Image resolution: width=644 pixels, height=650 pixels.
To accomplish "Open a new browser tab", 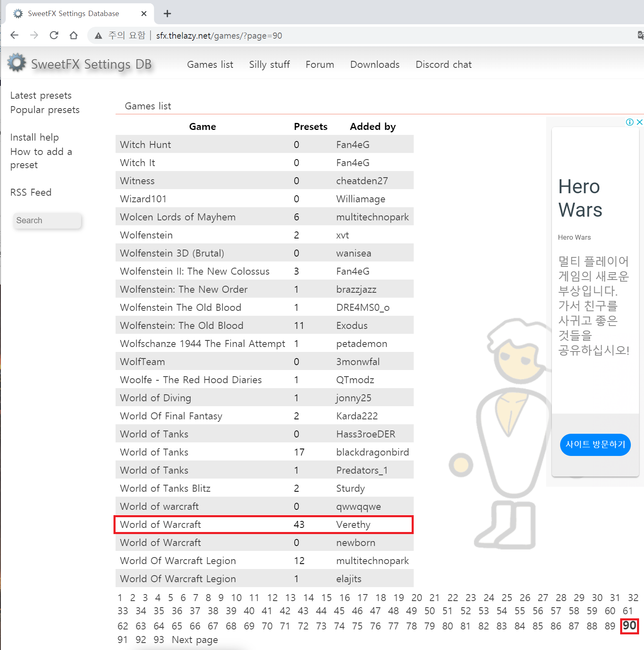I will 167,14.
